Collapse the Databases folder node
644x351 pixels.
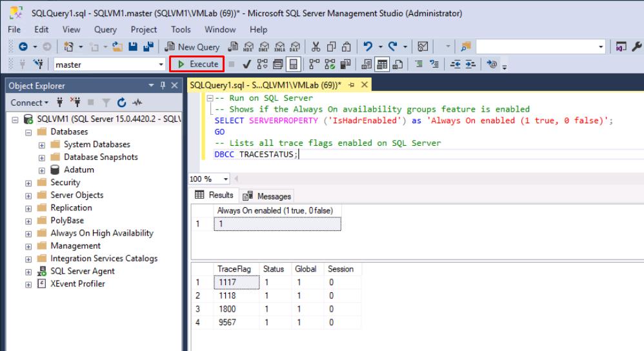point(28,133)
